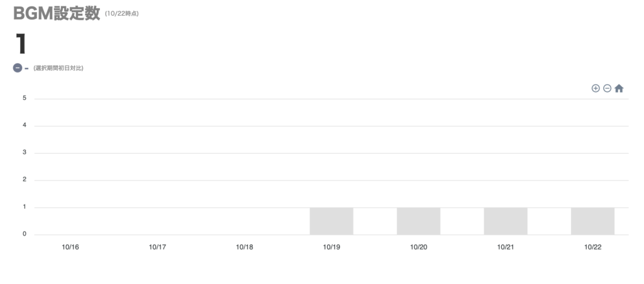Click the (選択期間初日対比) comparison label
The width and height of the screenshot is (644, 284).
(x=58, y=68)
